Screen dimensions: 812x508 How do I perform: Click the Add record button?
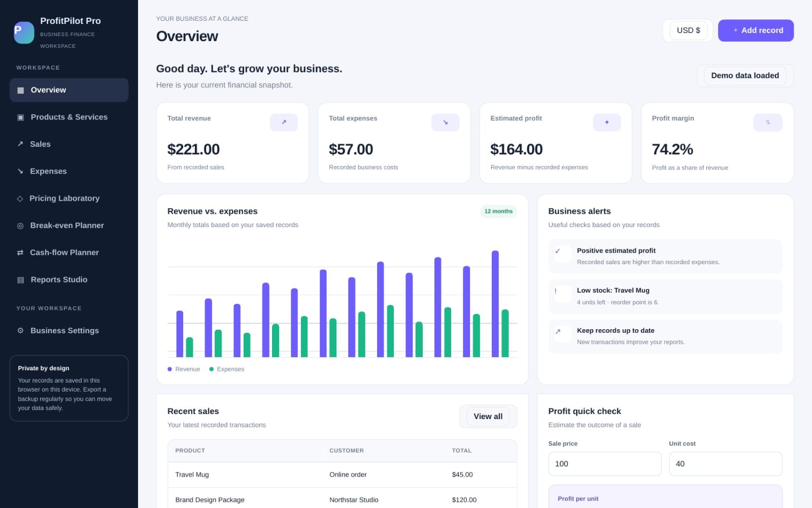(x=756, y=30)
